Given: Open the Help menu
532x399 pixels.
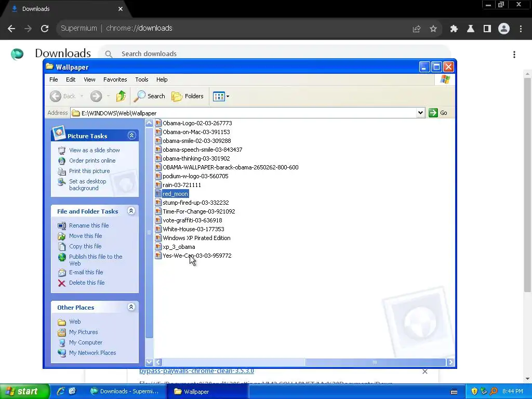Looking at the screenshot, I should [162, 79].
